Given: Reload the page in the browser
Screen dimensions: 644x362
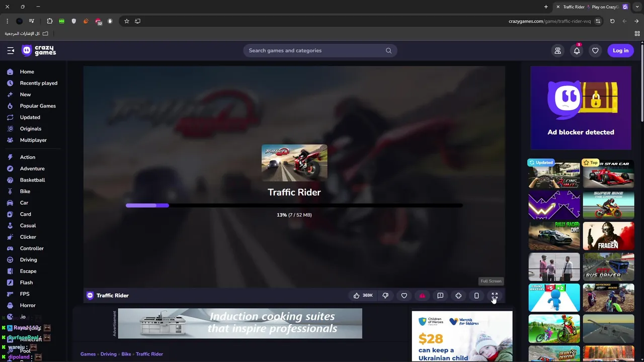Looking at the screenshot, I should (612, 21).
